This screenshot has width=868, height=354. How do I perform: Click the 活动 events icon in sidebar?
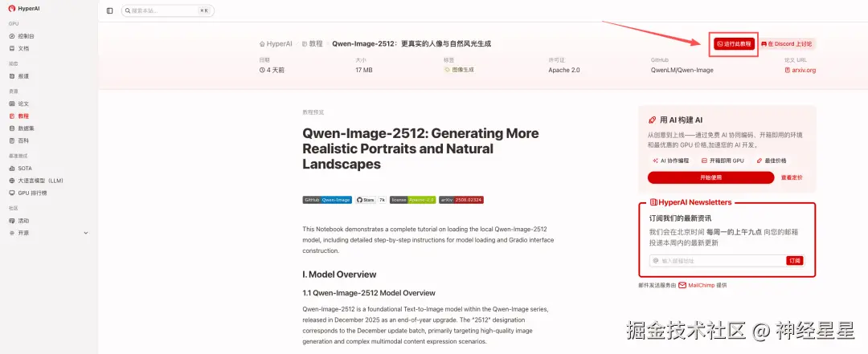(x=12, y=221)
